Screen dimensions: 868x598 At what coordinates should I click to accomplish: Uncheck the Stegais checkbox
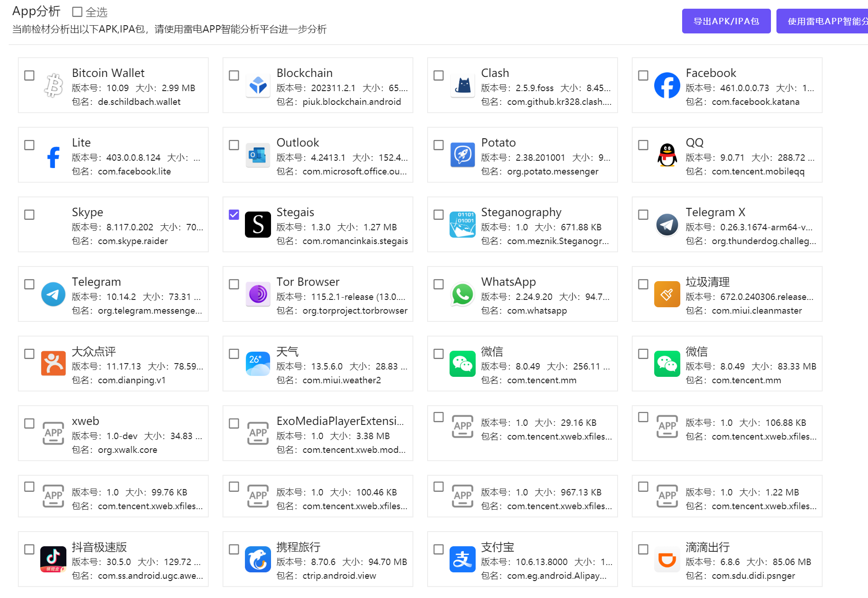234,215
